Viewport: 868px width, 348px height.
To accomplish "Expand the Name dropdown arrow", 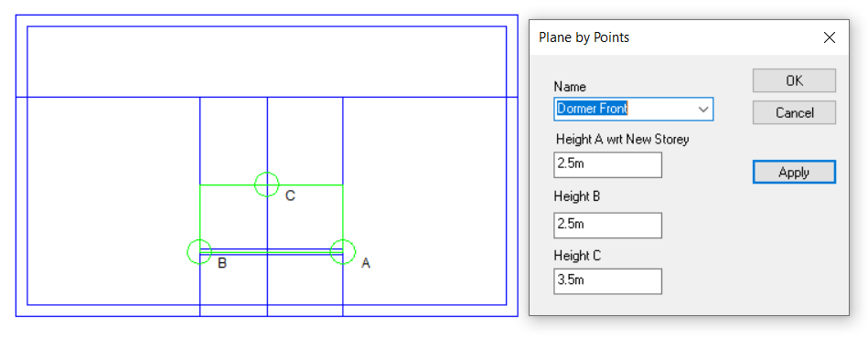I will click(x=703, y=110).
